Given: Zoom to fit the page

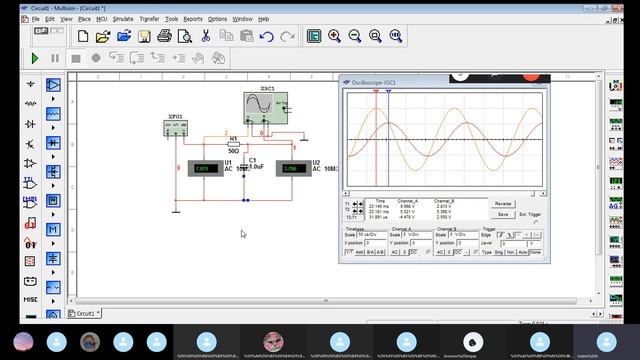Looking at the screenshot, I should [396, 36].
